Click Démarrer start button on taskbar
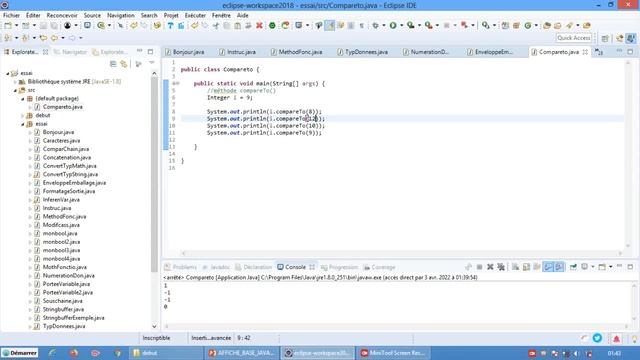Viewport: 640px width, 360px height. coord(20,353)
